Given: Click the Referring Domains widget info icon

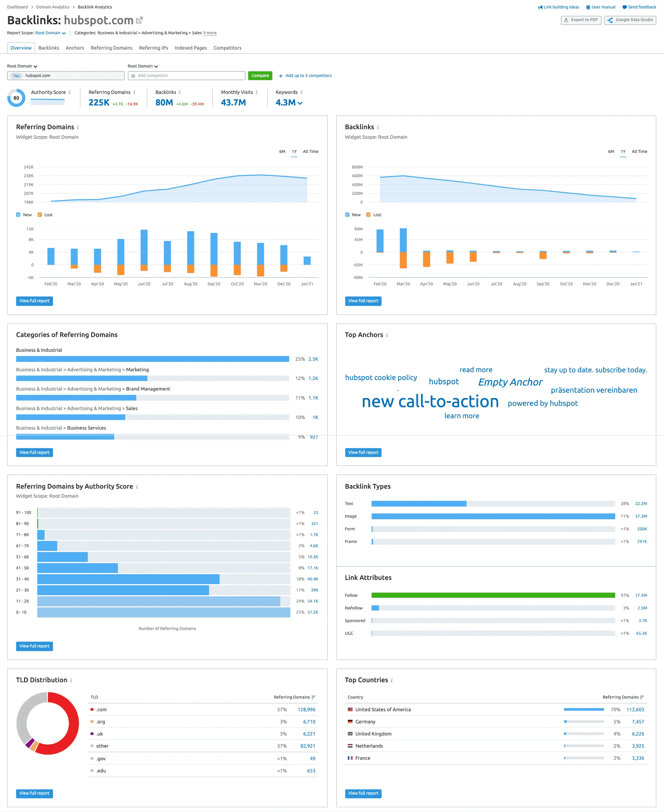Looking at the screenshot, I should coord(78,127).
